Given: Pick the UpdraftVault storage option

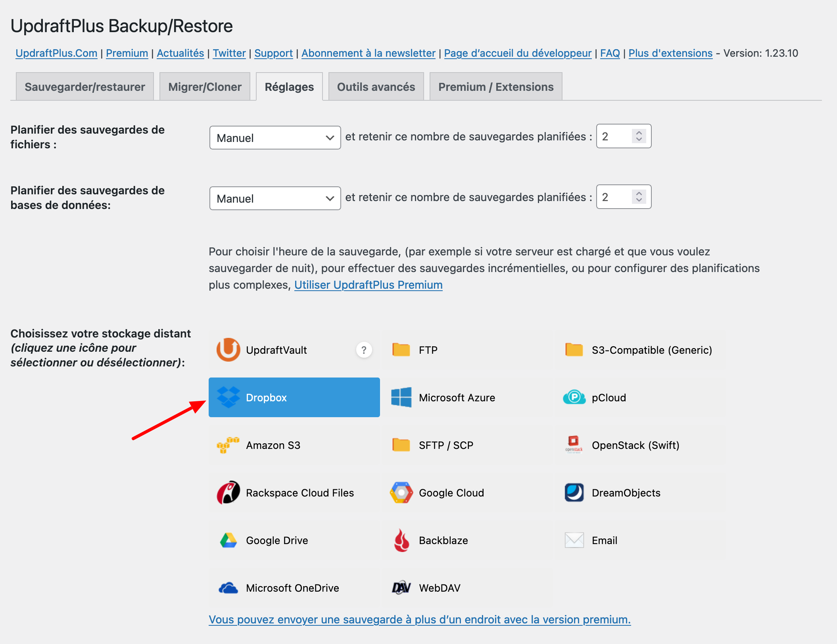Looking at the screenshot, I should [x=276, y=350].
